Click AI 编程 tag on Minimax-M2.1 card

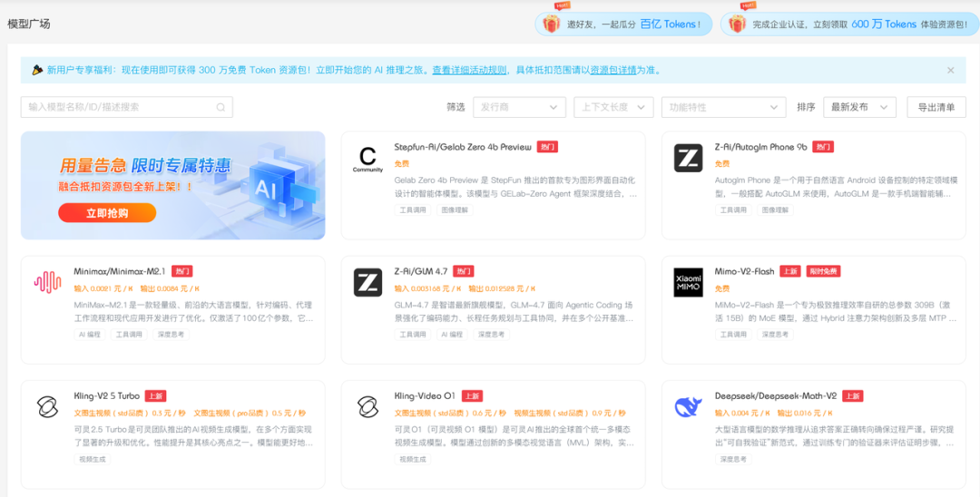[x=89, y=334]
